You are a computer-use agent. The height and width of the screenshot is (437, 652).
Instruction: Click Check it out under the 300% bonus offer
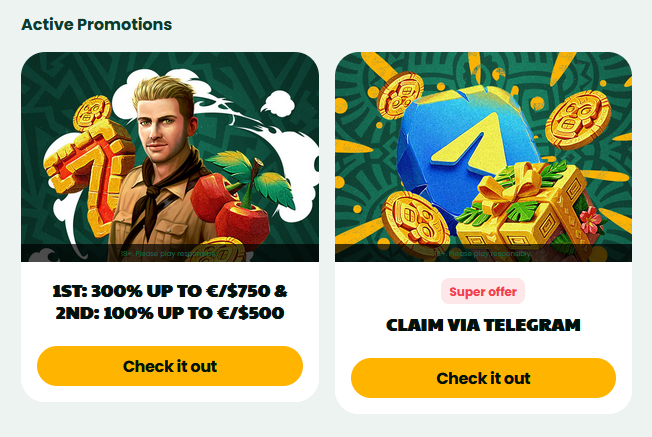coord(170,366)
